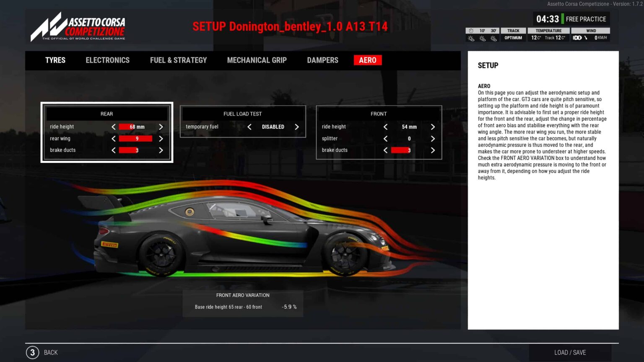Open the ELECTRONICS tab
Screen dimensions: 644x362
point(107,60)
